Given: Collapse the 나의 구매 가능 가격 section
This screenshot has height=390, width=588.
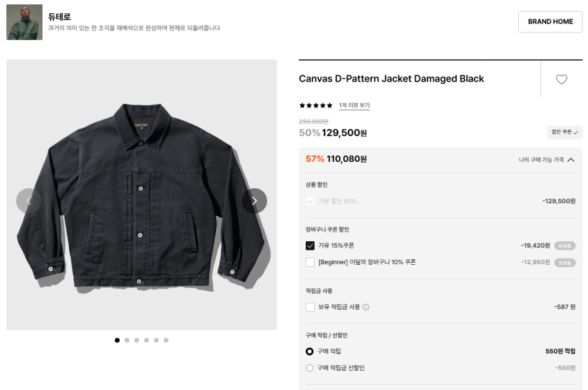Looking at the screenshot, I should tap(571, 160).
